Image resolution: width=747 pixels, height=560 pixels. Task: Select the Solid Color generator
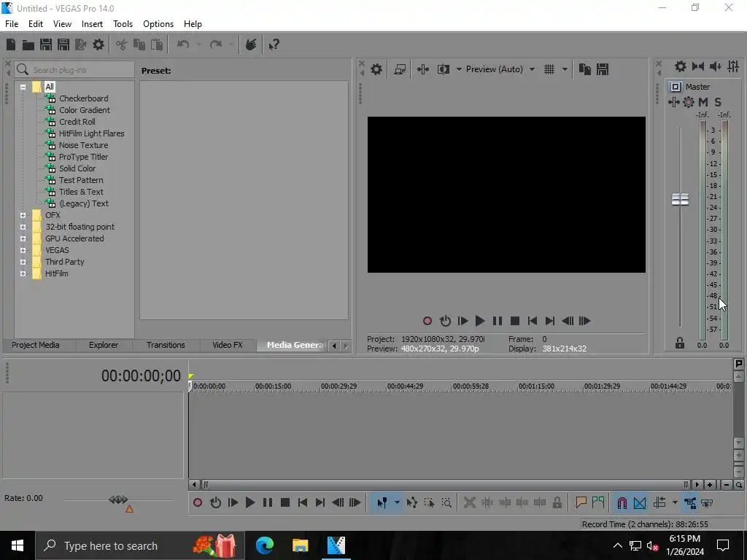point(77,168)
